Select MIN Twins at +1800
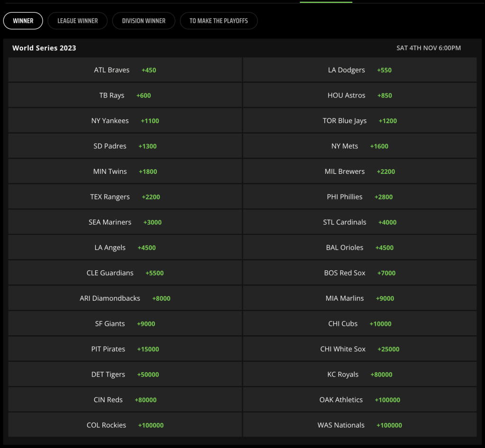 [125, 171]
